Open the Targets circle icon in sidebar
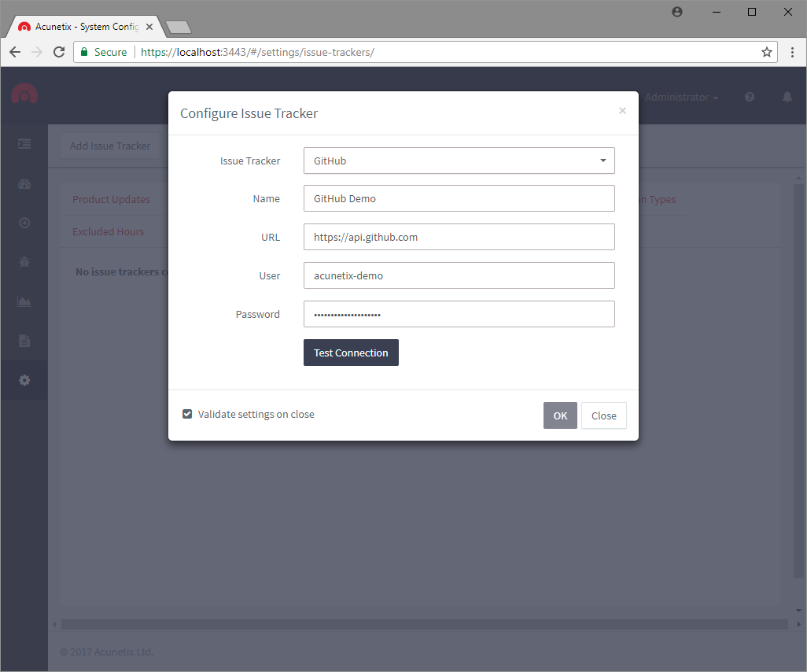Viewport: 807px width, 672px height. pos(24,223)
